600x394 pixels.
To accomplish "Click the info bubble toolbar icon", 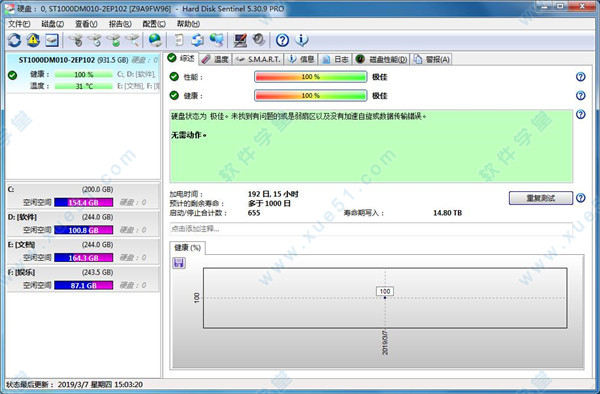I will coord(302,40).
